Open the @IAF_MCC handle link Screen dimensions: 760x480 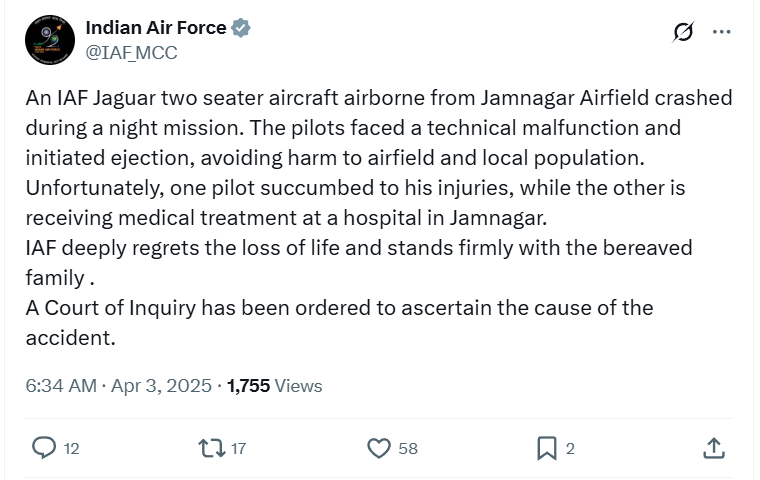131,53
